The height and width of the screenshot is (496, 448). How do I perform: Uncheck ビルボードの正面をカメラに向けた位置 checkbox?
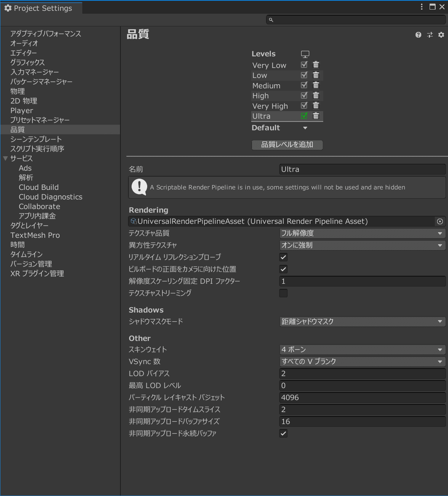[284, 269]
